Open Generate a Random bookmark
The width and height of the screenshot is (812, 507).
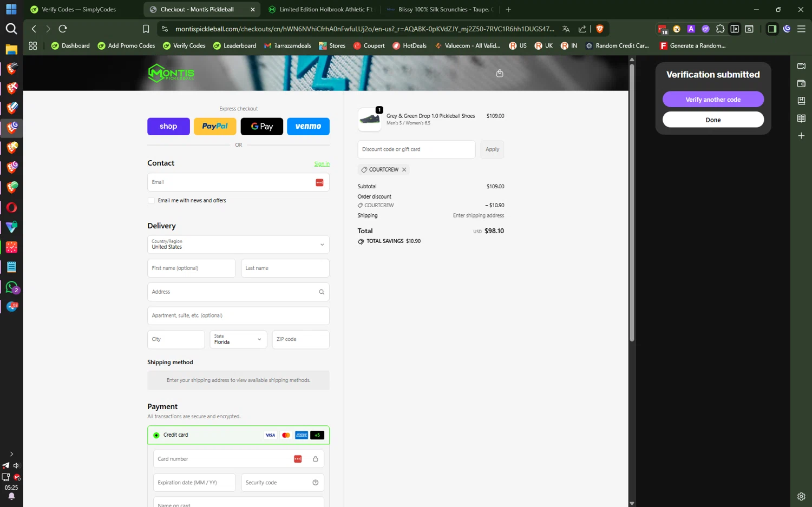coord(692,45)
